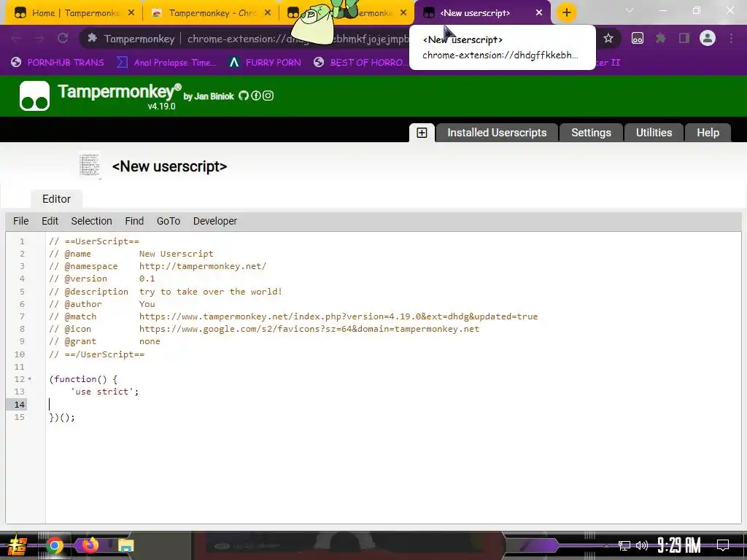The width and height of the screenshot is (747, 560).
Task: Open the Chrome profile avatar
Action: tap(708, 38)
